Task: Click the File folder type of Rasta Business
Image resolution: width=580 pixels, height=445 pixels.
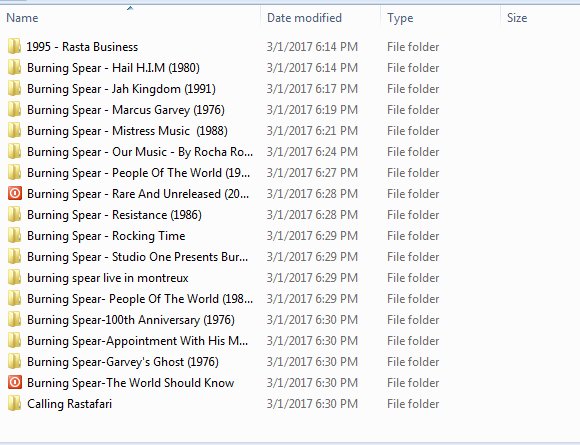Action: click(x=413, y=47)
